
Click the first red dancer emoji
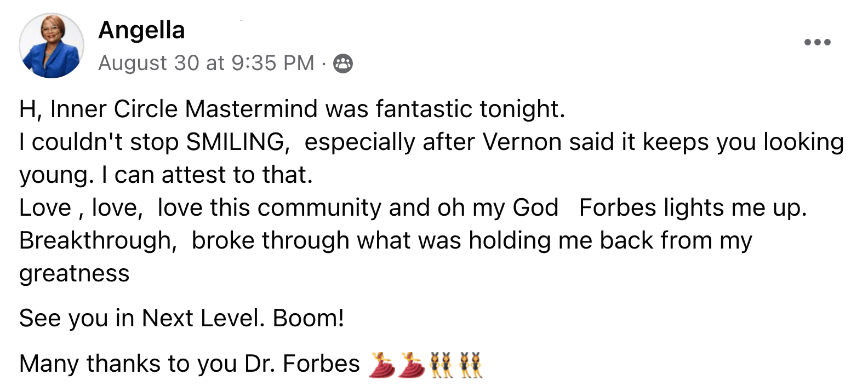382,365
